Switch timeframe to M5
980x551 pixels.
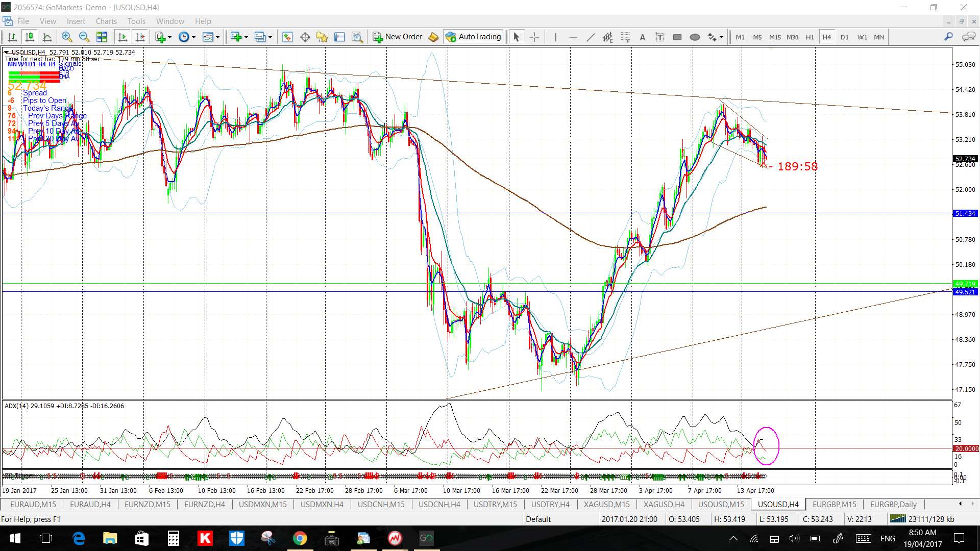[x=757, y=37]
